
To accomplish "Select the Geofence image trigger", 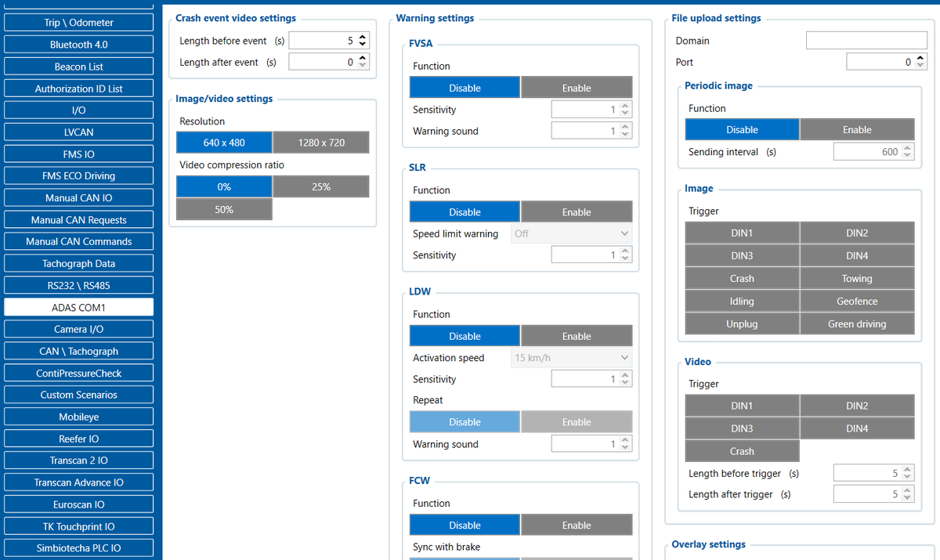I will point(856,302).
